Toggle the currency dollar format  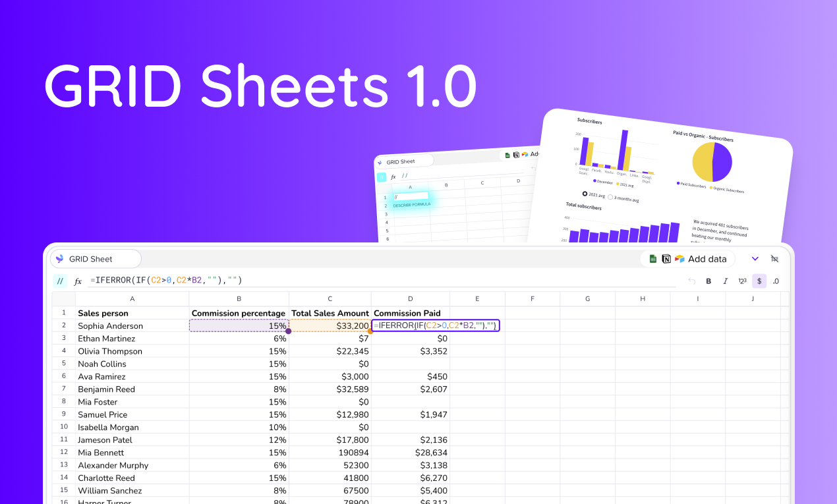[759, 281]
